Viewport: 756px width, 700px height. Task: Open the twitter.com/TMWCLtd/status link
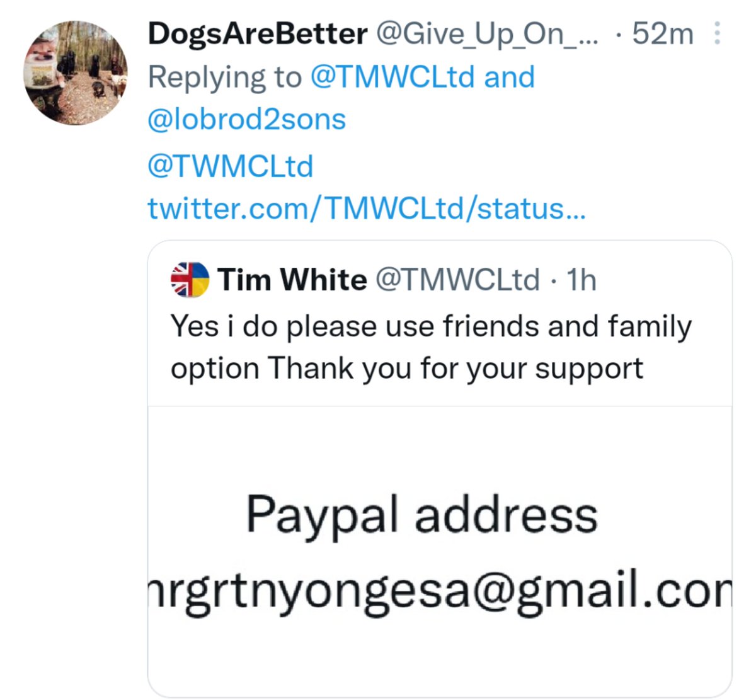click(367, 209)
